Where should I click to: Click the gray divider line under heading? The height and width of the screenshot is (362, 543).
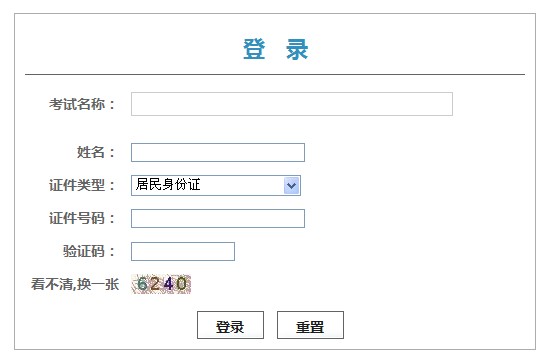(275, 74)
